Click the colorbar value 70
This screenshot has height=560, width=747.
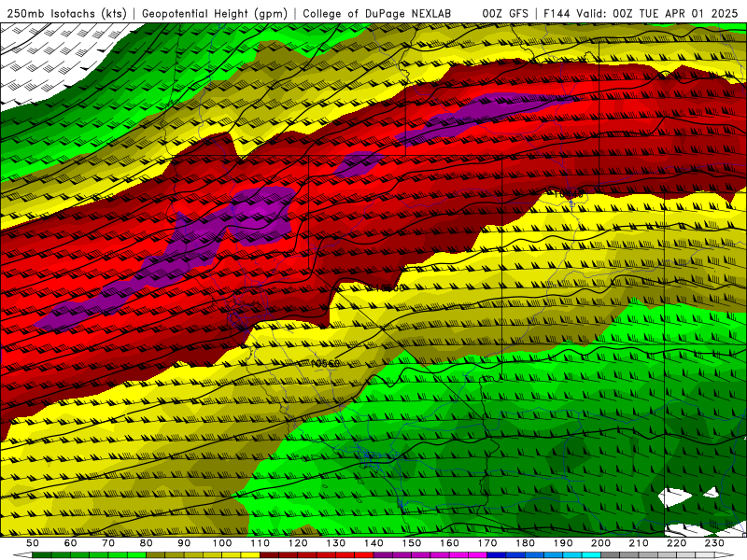[x=108, y=543]
